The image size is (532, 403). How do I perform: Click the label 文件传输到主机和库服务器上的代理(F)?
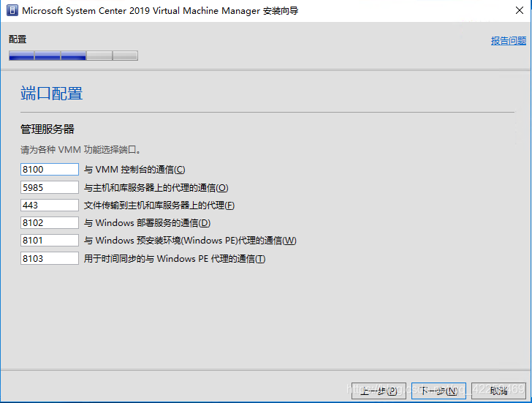(159, 206)
